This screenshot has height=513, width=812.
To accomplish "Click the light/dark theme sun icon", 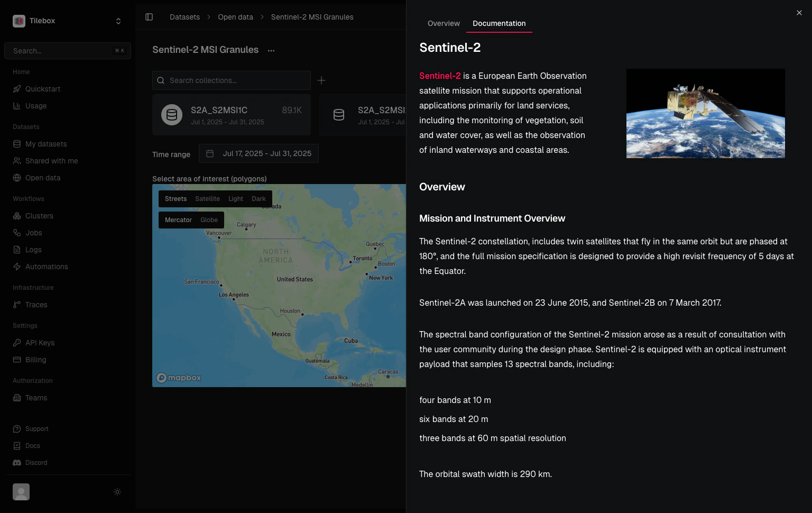I will [117, 492].
